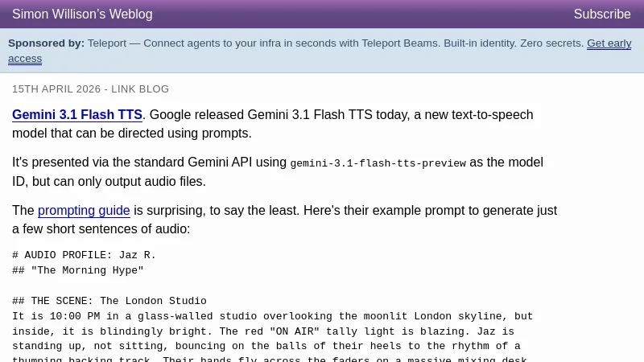The width and height of the screenshot is (644, 362).
Task: Click the gemini-3.1-flash-tts-preview model ID code
Action: click(378, 163)
